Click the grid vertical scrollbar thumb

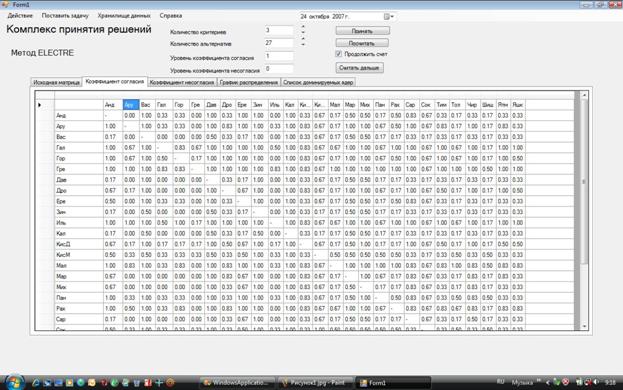coord(584,182)
